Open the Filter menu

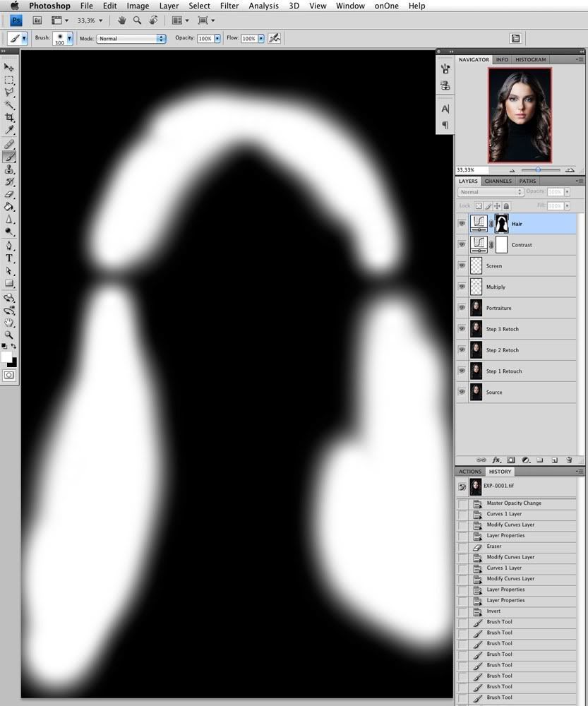229,6
